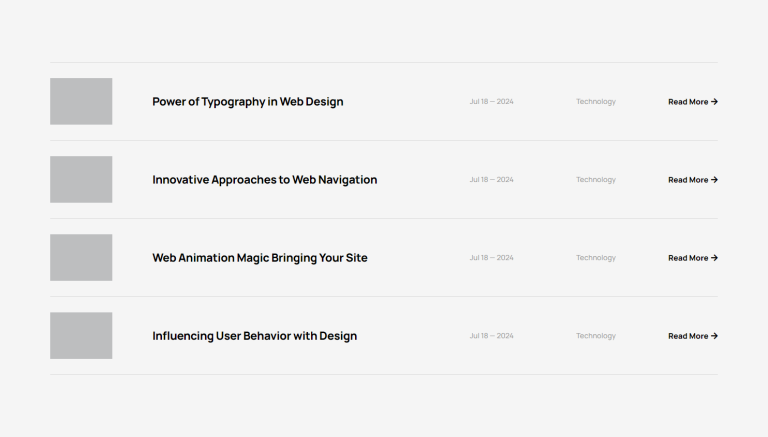Click Read More for Power of Typography
768x437 pixels.
pos(692,102)
